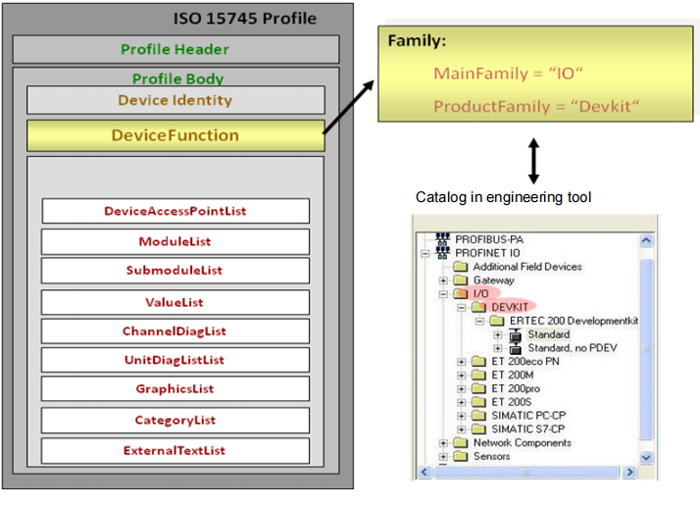Image resolution: width=700 pixels, height=507 pixels.
Task: Click the DEVKIT folder icon
Action: [x=479, y=307]
